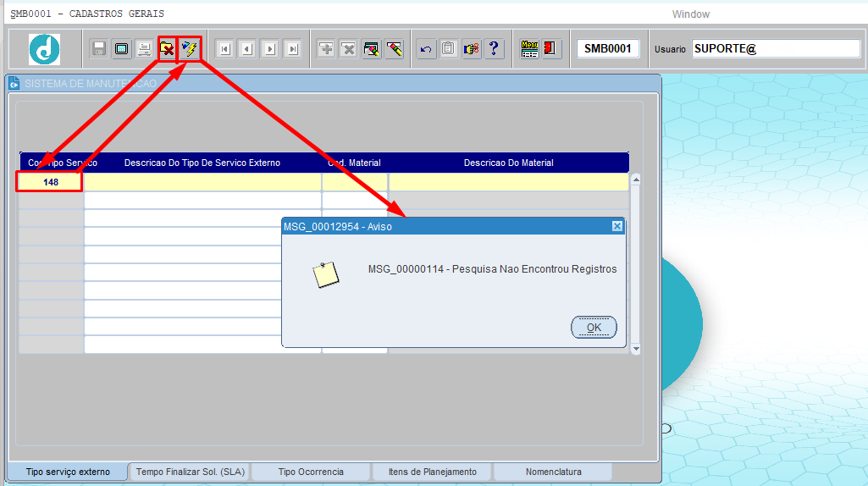Click the pointing hand icon
Viewport: 868px width, 486px height.
471,49
